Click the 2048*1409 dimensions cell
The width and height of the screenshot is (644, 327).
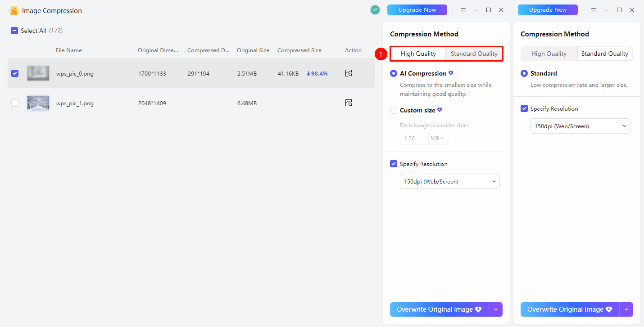click(x=152, y=103)
